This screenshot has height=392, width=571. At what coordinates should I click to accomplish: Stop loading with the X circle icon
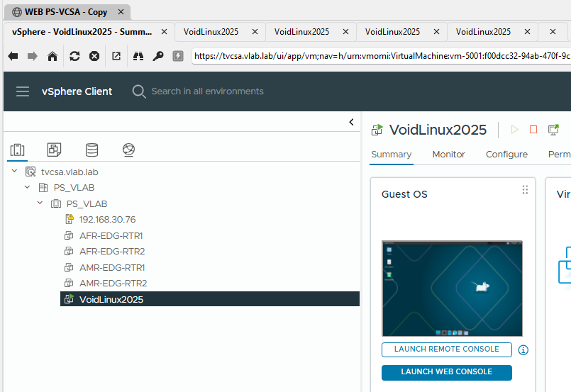click(x=94, y=56)
